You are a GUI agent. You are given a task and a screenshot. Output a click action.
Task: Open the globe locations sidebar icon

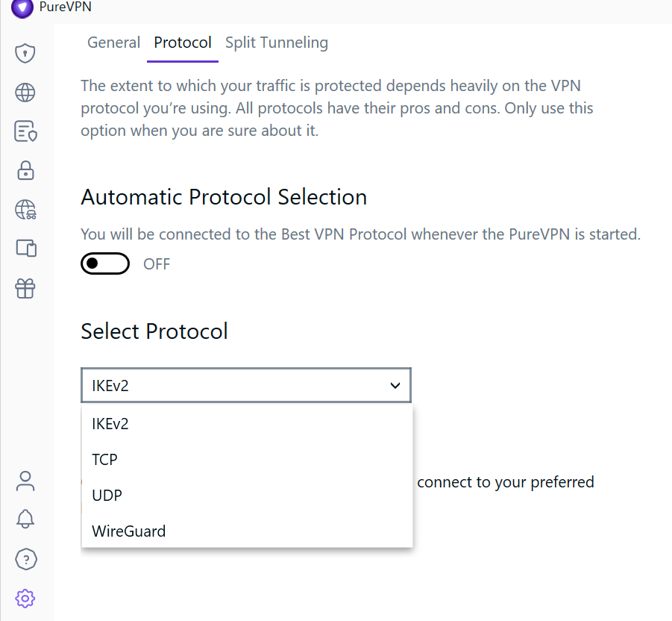coord(26,93)
